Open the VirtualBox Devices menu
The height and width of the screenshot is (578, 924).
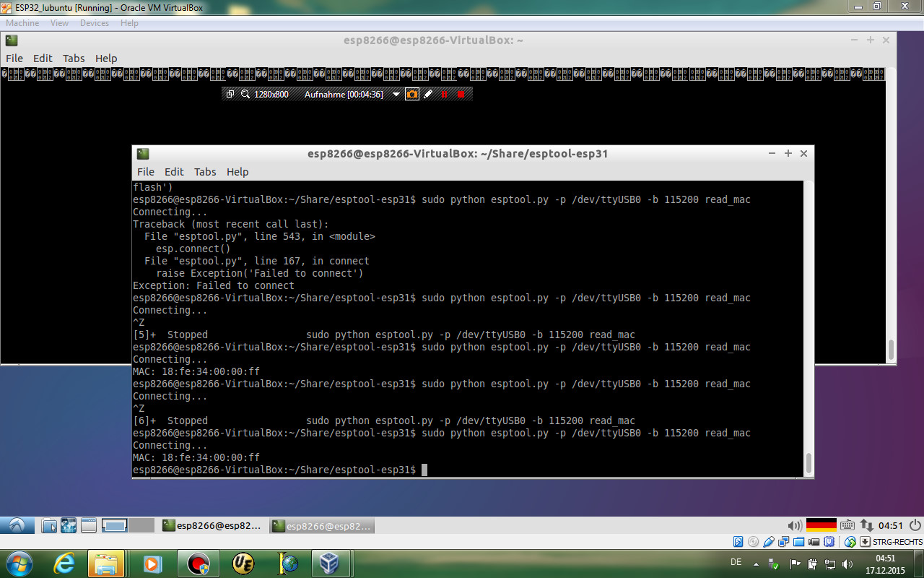tap(95, 23)
